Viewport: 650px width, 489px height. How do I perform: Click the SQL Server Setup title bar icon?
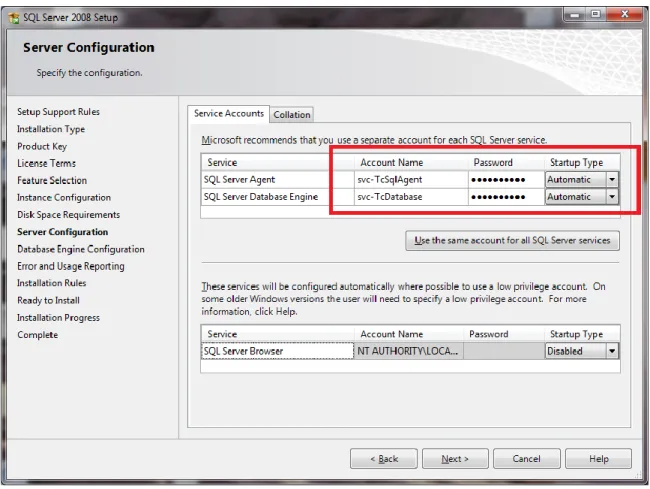14,18
